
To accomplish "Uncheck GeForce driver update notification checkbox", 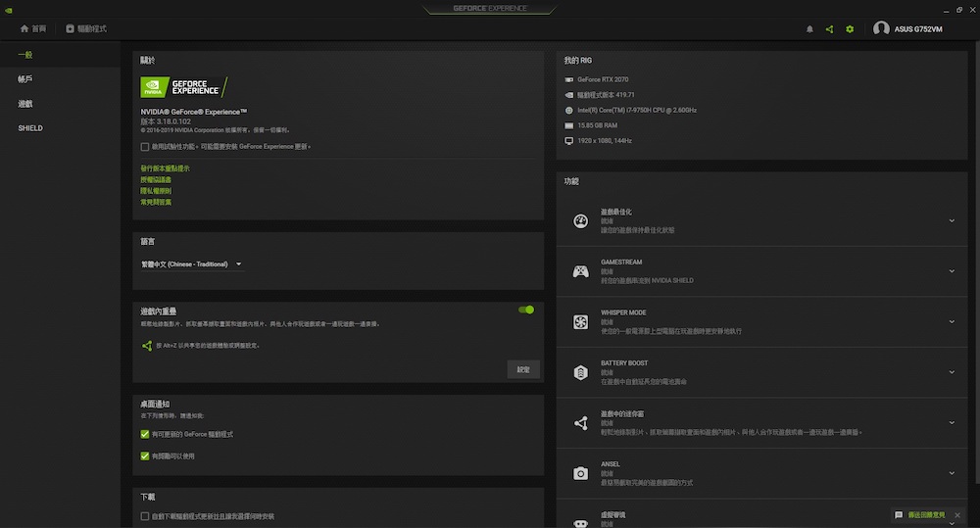I will pyautogui.click(x=145, y=434).
